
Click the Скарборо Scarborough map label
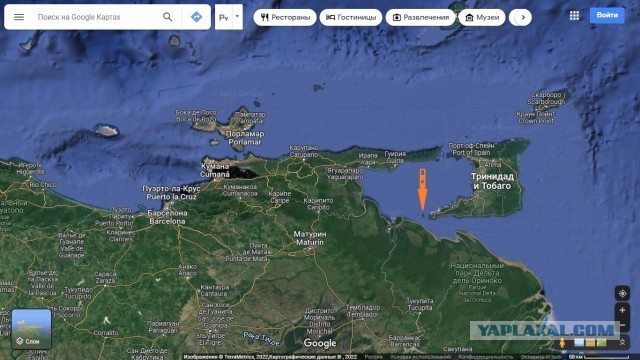(546, 98)
